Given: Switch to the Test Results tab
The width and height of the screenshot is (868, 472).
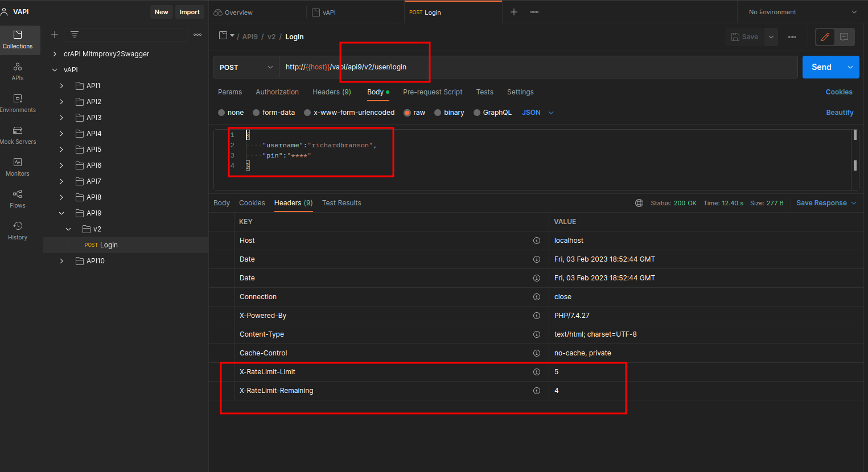Looking at the screenshot, I should click(x=342, y=203).
